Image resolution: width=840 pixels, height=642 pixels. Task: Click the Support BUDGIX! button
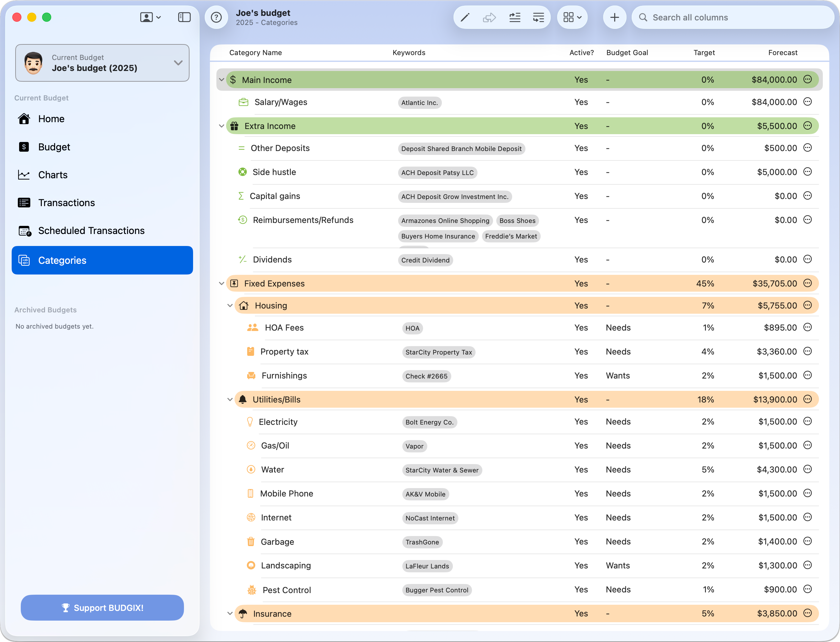click(x=102, y=608)
